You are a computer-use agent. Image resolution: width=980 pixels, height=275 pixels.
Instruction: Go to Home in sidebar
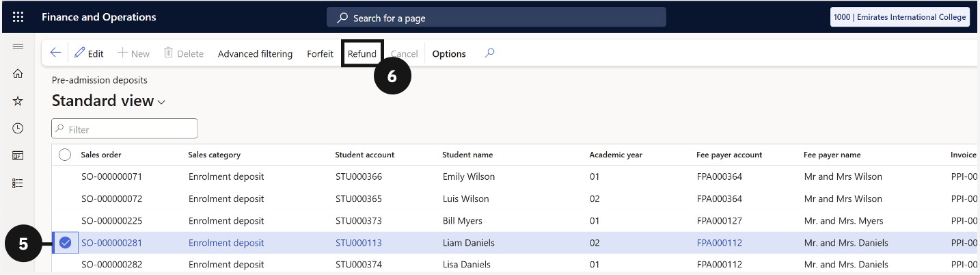coord(18,74)
